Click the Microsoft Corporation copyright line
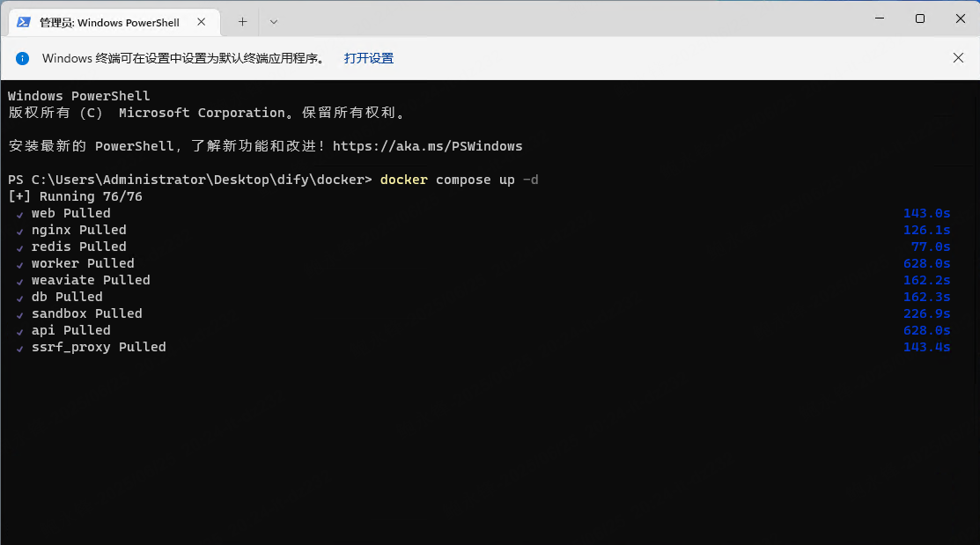Screen dimensions: 980x545 point(207,113)
